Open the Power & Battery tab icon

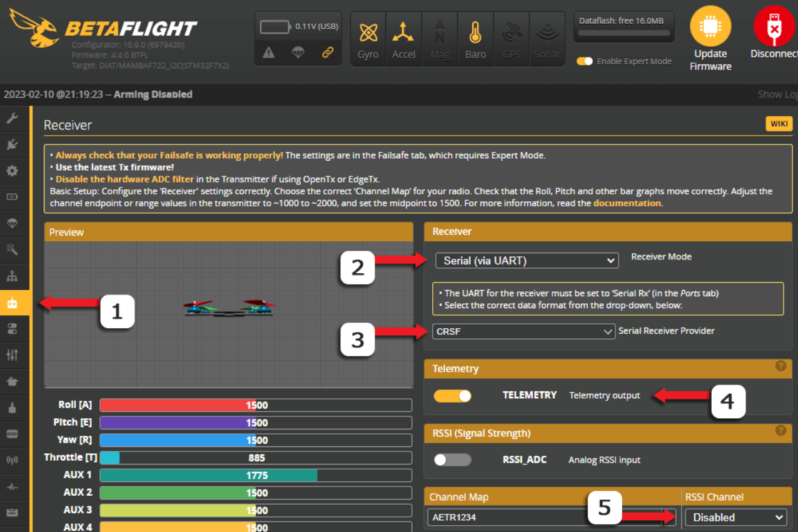coord(13,197)
